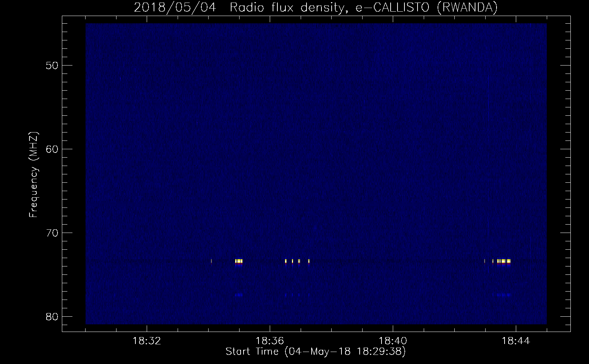The width and height of the screenshot is (589, 364).
Task: Click the "Start Time (04-May-18 18:29:38)" label
Action: [x=316, y=352]
